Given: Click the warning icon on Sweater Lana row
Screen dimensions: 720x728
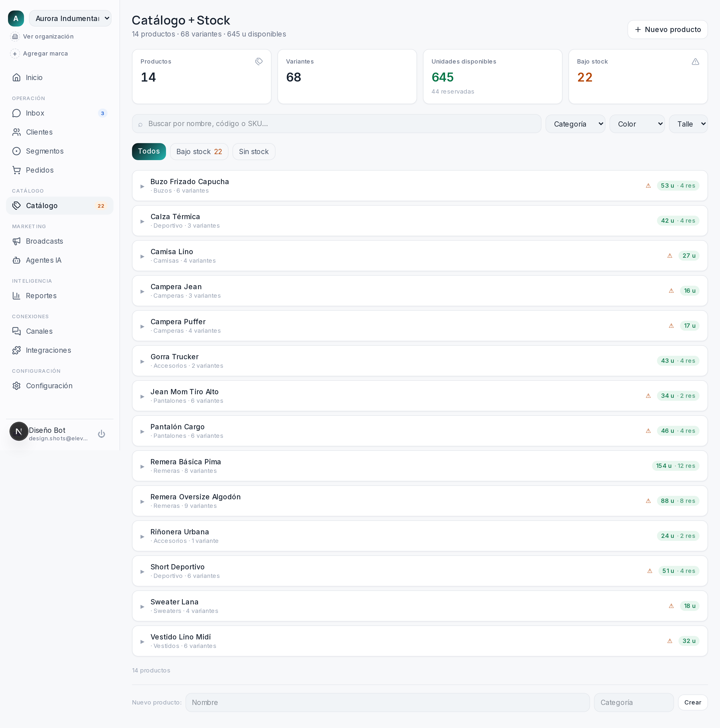Looking at the screenshot, I should tap(671, 606).
